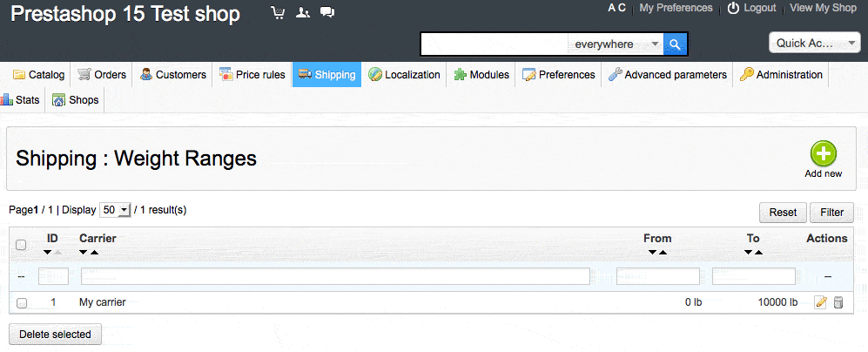Click the Carrier filter input field
Screen dimensions: 868x352
(x=335, y=276)
